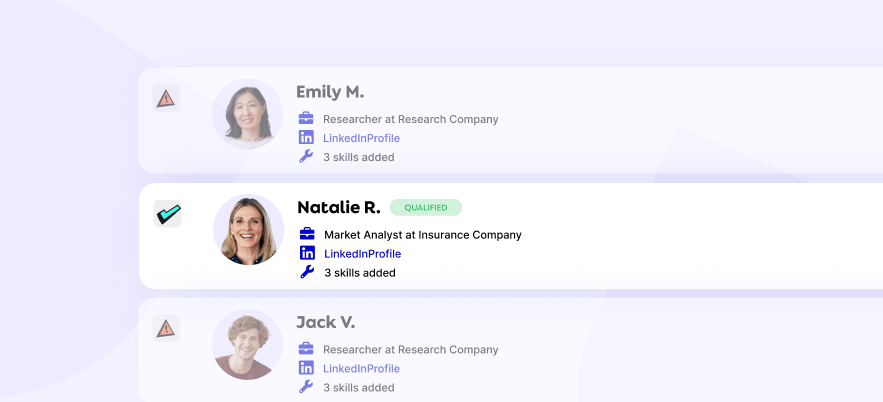
Task: Select Emily M.'s profile photo
Action: click(x=247, y=114)
